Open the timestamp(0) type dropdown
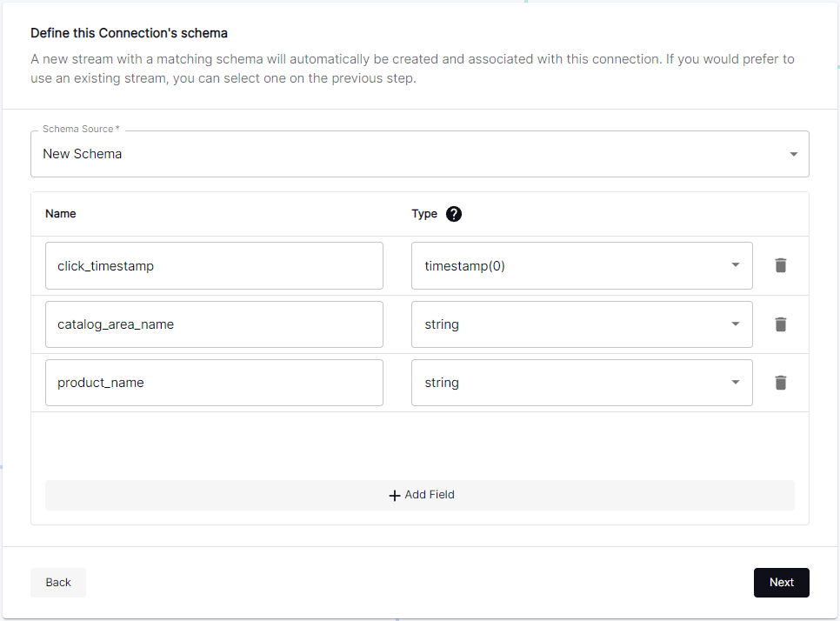This screenshot has width=840, height=621. 581,266
